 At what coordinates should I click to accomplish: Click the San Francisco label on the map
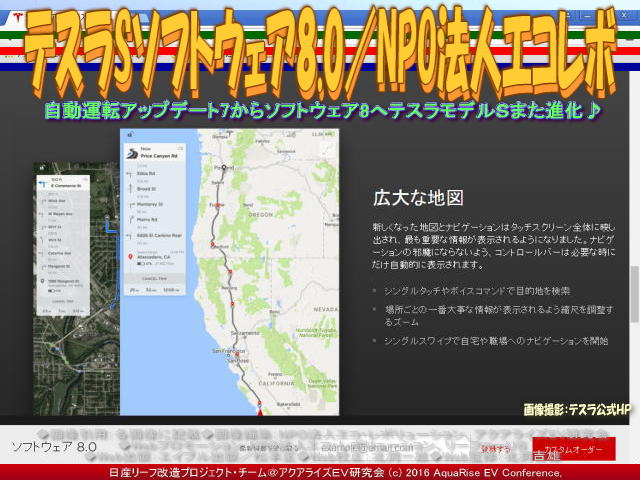(229, 351)
